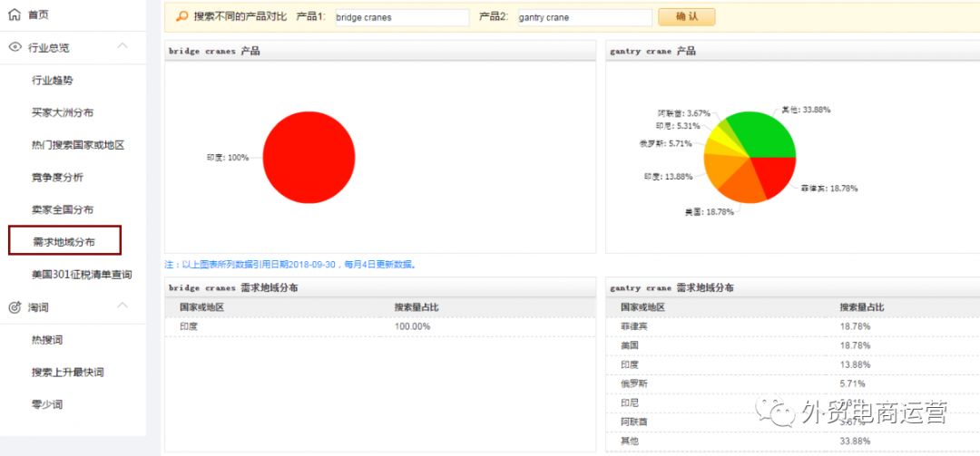Open 零少词 in the sidebar
Viewport: 980px width, 456px height.
point(47,404)
